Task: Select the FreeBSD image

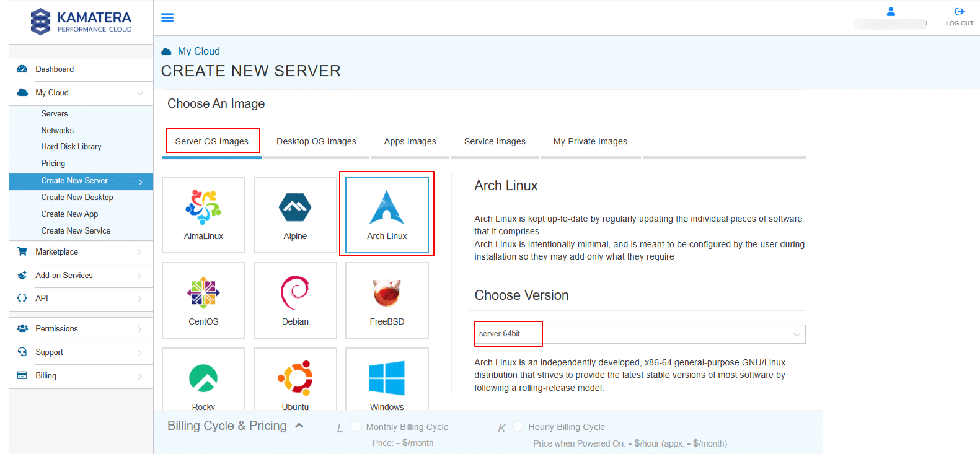Action: pos(387,300)
